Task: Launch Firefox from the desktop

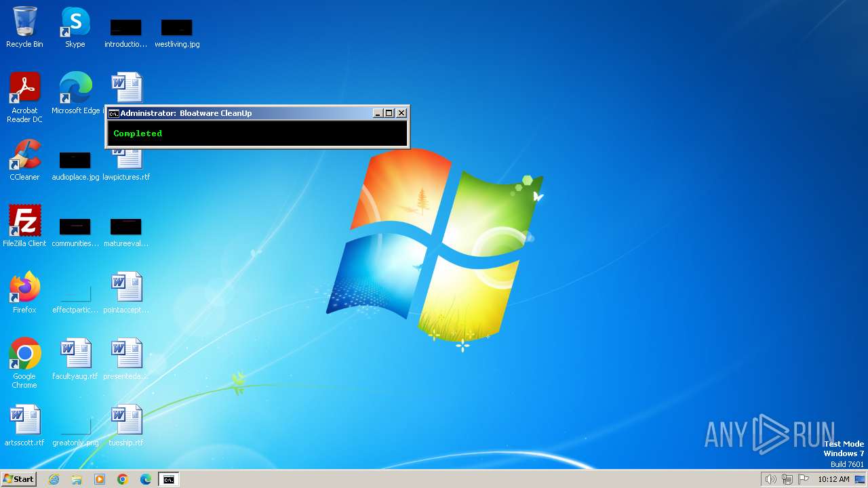Action: (24, 293)
